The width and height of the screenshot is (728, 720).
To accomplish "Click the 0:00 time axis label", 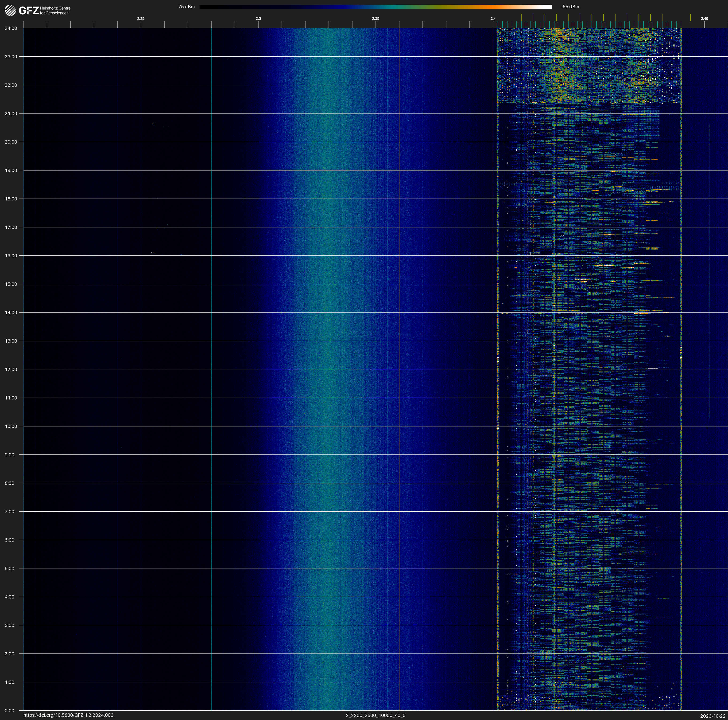I will [10, 711].
